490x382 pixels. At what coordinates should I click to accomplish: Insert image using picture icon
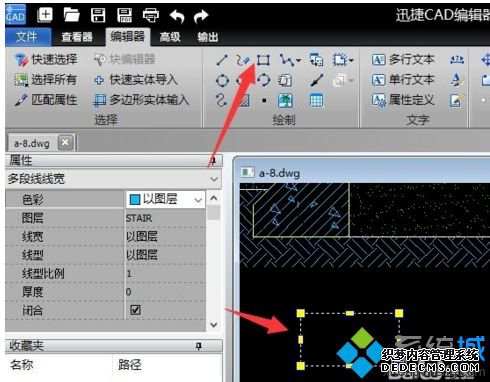click(x=285, y=100)
